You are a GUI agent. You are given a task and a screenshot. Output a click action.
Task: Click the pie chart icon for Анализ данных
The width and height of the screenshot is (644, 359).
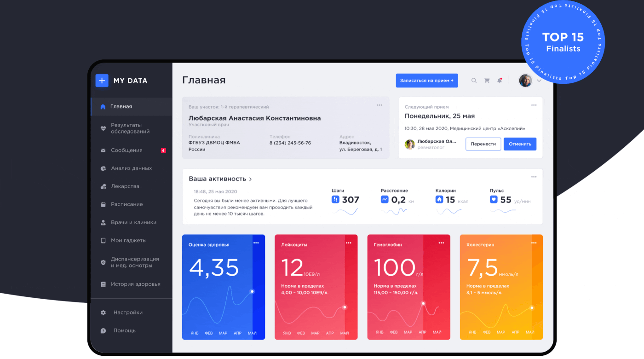(103, 168)
